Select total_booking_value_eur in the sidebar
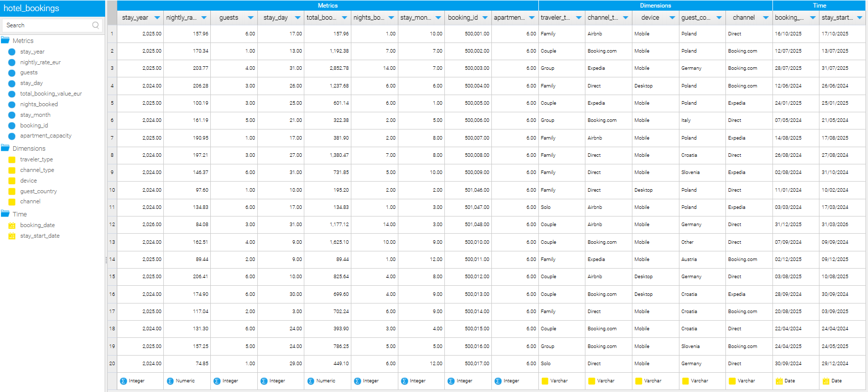Screen dimensions: 868x392 tap(51, 94)
